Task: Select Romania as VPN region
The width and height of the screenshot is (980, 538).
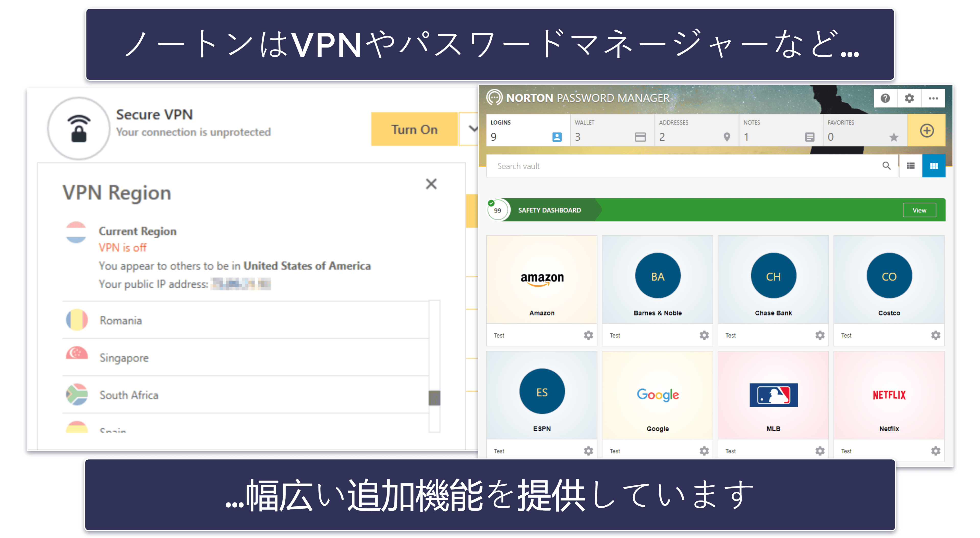Action: point(246,320)
